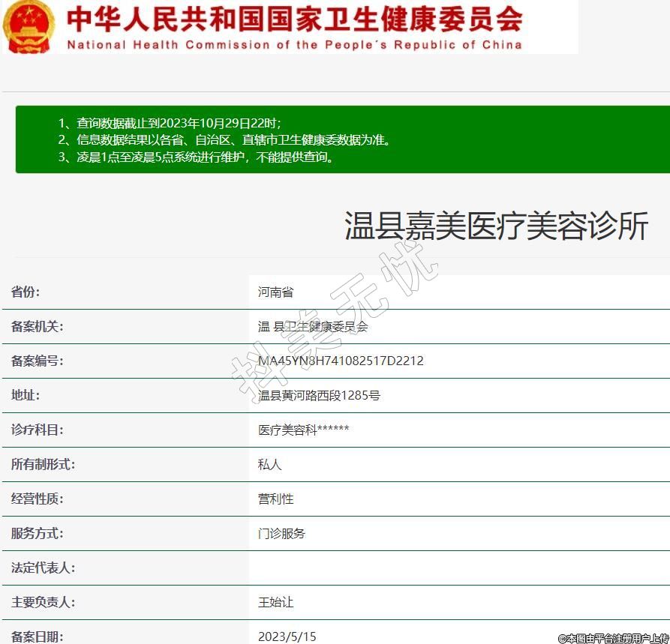Click the service type value 门诊服务
This screenshot has height=644, width=670.
tap(282, 534)
